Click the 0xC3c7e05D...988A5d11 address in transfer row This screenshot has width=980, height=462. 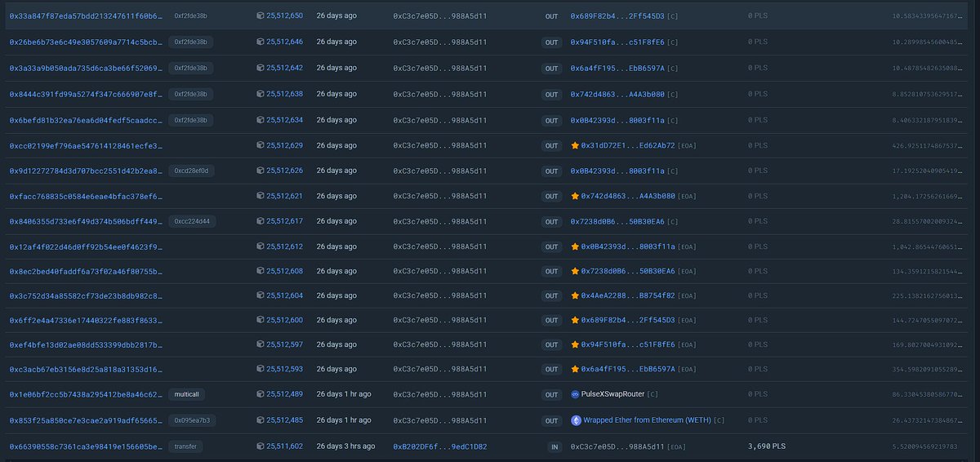617,446
